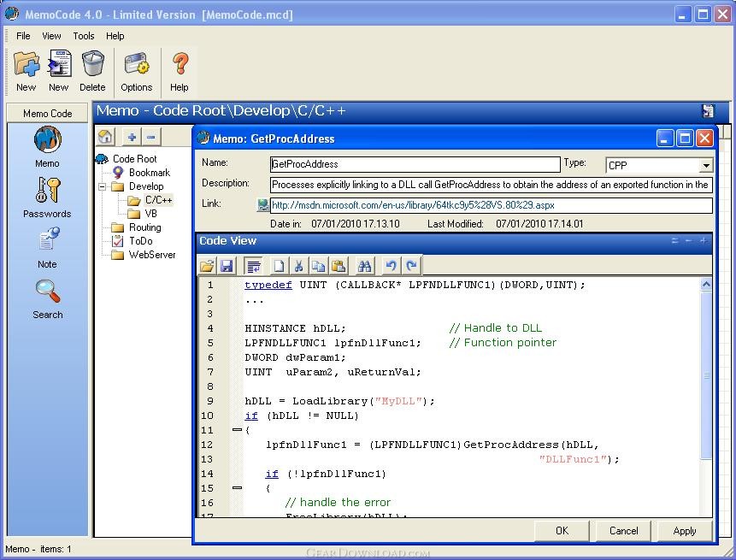
Task: Click the "// Handle to DLL" comment
Action: point(495,328)
